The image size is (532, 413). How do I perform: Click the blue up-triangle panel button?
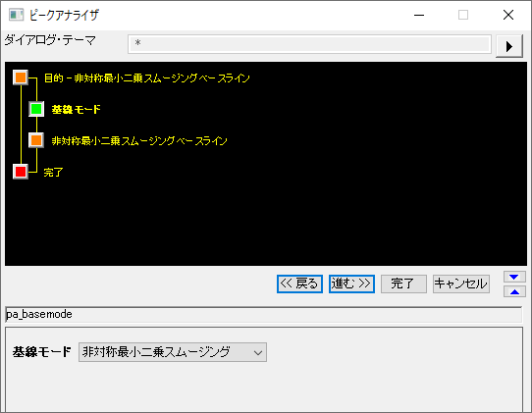click(x=514, y=291)
